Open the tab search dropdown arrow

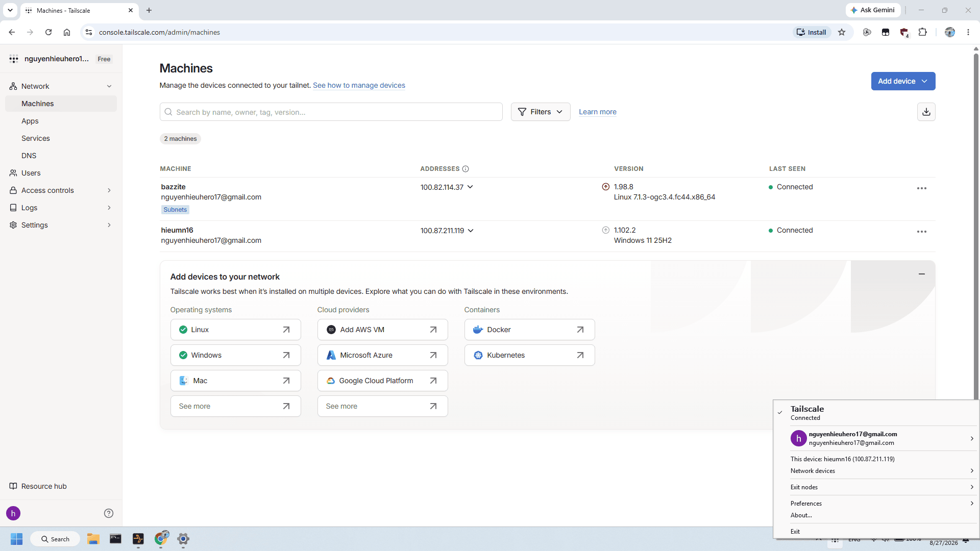[x=10, y=10]
